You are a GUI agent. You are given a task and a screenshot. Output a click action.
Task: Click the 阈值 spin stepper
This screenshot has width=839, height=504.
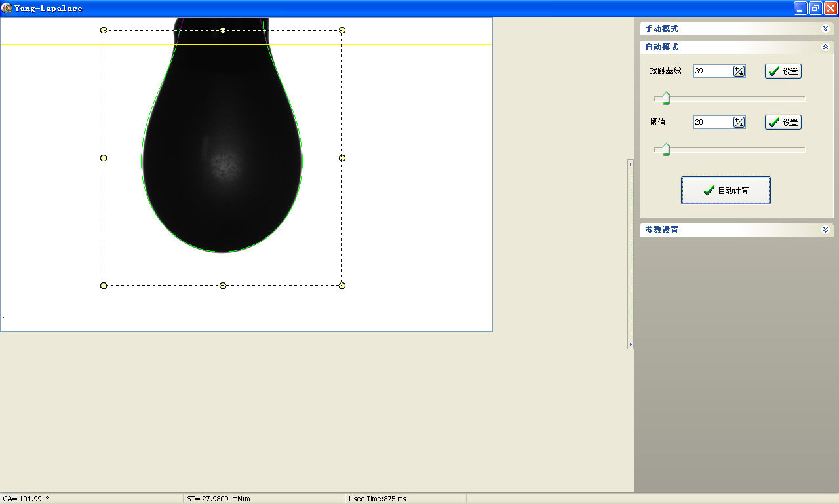[x=739, y=123]
